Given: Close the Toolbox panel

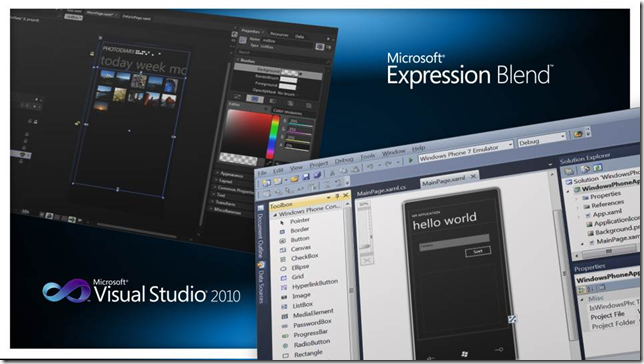Looking at the screenshot, I should click(345, 195).
